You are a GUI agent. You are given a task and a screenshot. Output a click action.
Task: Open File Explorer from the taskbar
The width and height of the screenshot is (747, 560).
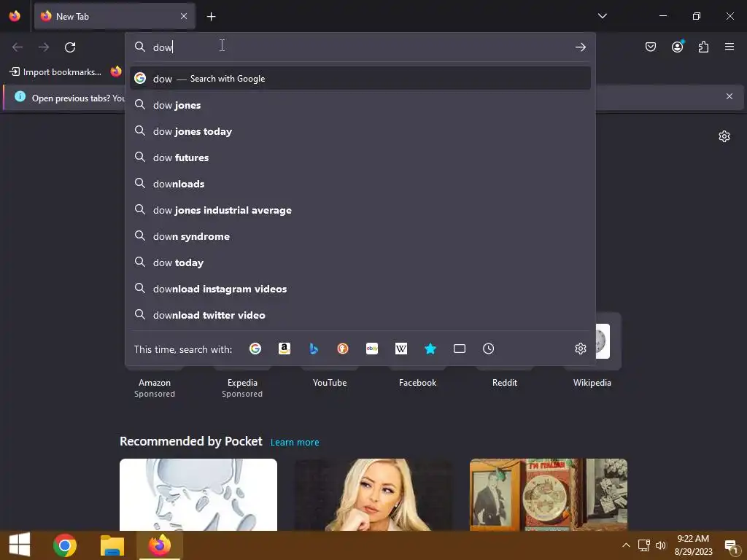pos(112,545)
